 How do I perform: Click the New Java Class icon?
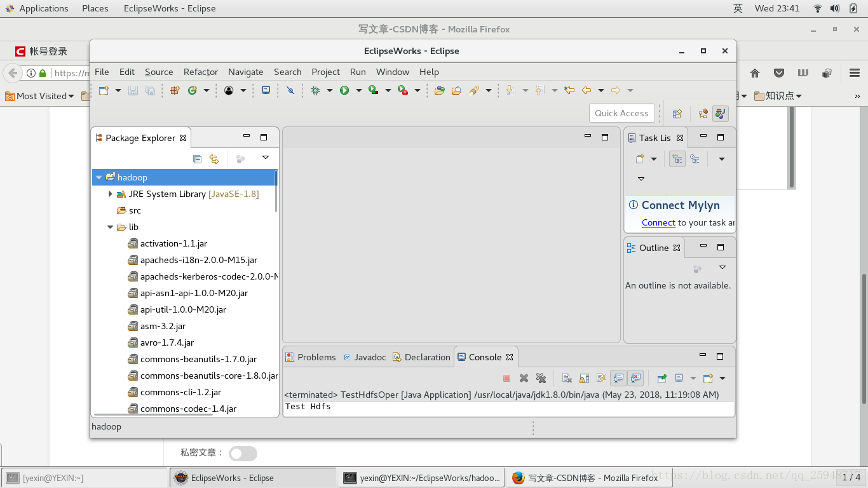193,90
